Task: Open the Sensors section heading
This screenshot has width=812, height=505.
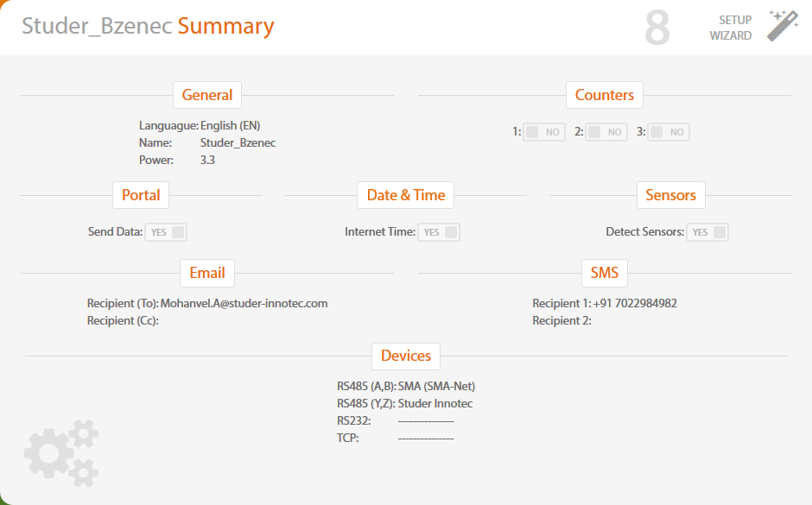Action: 670,195
